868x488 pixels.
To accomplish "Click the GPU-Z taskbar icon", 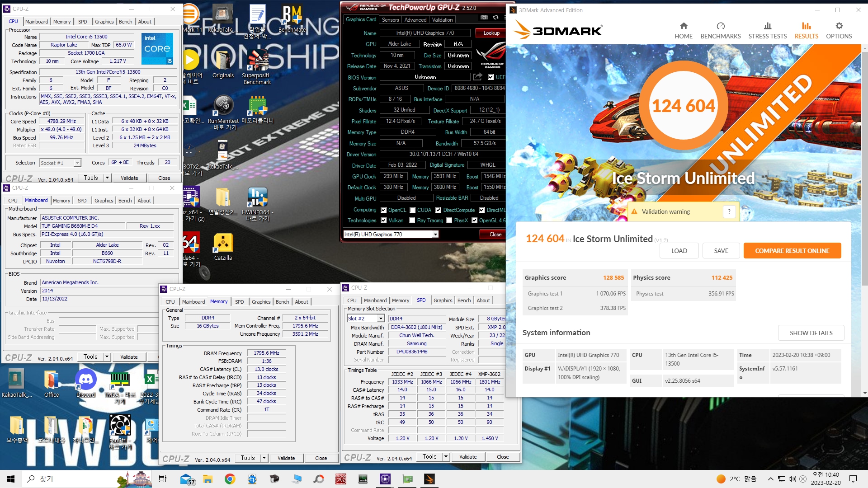I will pos(407,479).
